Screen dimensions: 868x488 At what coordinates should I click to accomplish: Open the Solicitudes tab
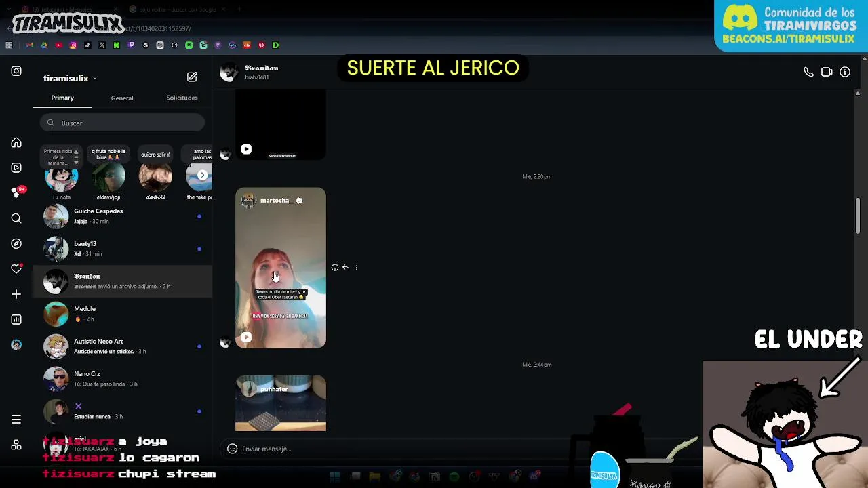point(182,98)
